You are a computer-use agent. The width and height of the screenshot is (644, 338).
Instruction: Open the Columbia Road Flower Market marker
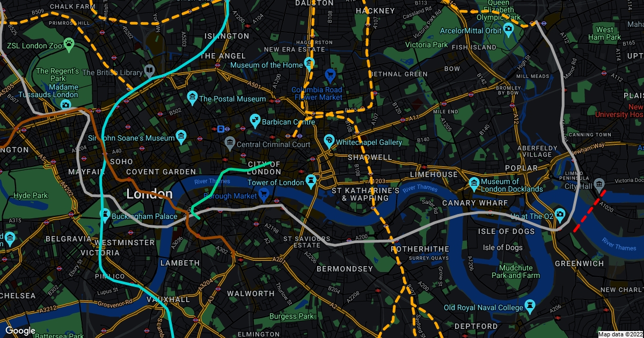tap(331, 76)
